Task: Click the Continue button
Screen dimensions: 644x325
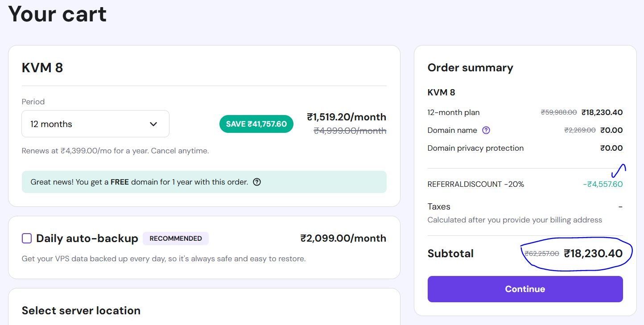Action: pos(525,289)
